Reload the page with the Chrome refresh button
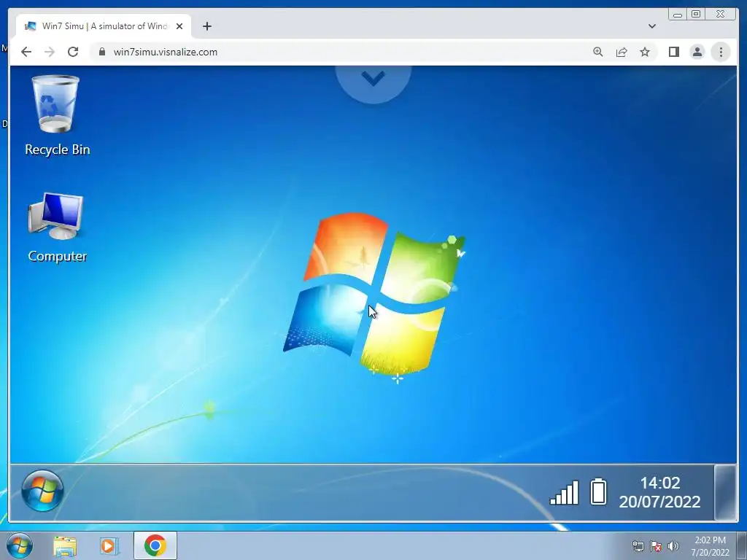 click(73, 52)
